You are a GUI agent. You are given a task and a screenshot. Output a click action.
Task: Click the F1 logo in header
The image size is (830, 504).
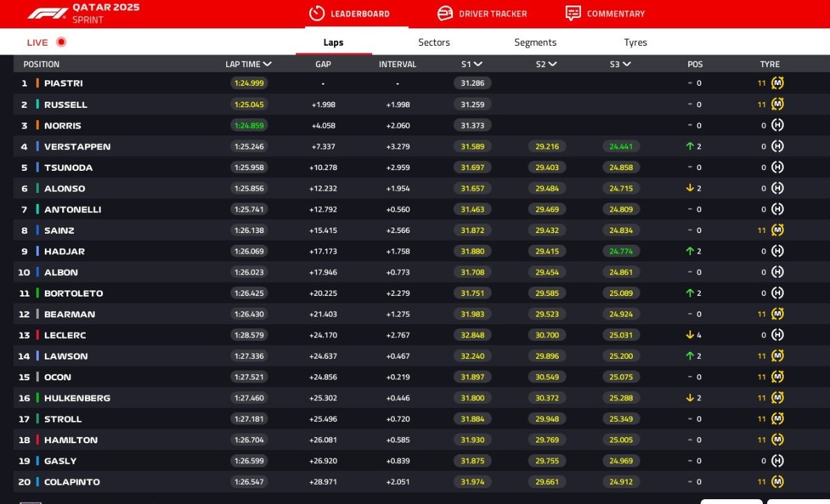47,13
